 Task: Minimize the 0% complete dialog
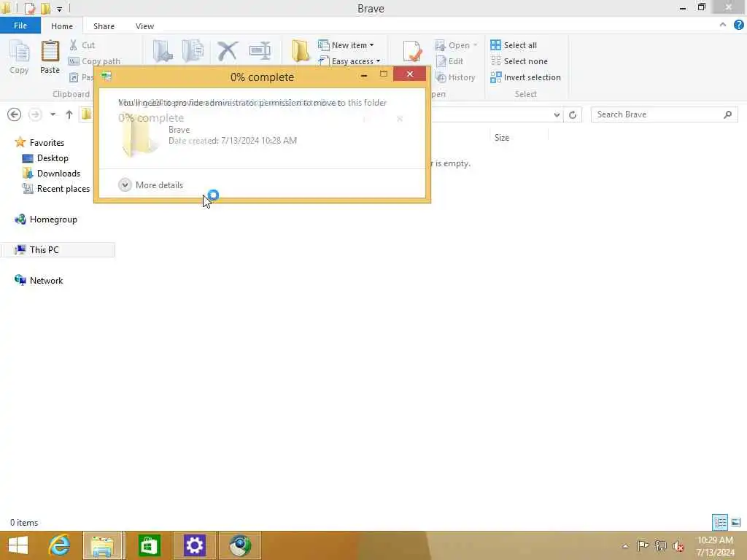[x=364, y=75]
